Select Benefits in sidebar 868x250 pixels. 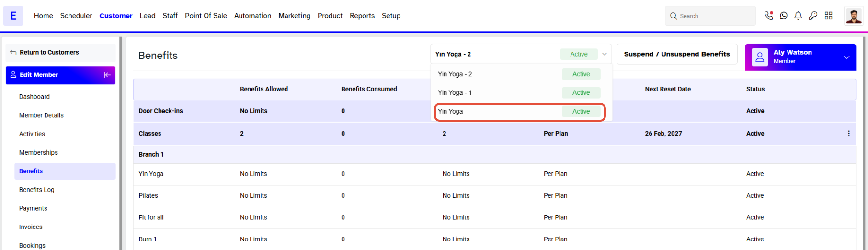[65, 171]
